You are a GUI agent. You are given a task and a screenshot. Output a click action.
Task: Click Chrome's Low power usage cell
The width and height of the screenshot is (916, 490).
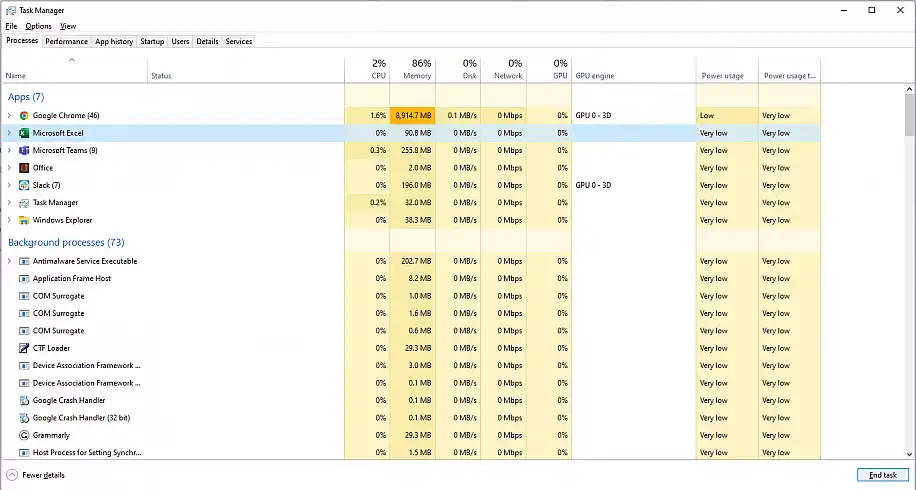pos(727,116)
